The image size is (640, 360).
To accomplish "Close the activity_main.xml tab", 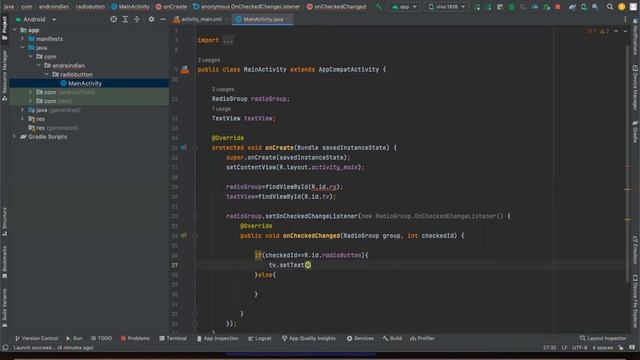I will tap(227, 19).
